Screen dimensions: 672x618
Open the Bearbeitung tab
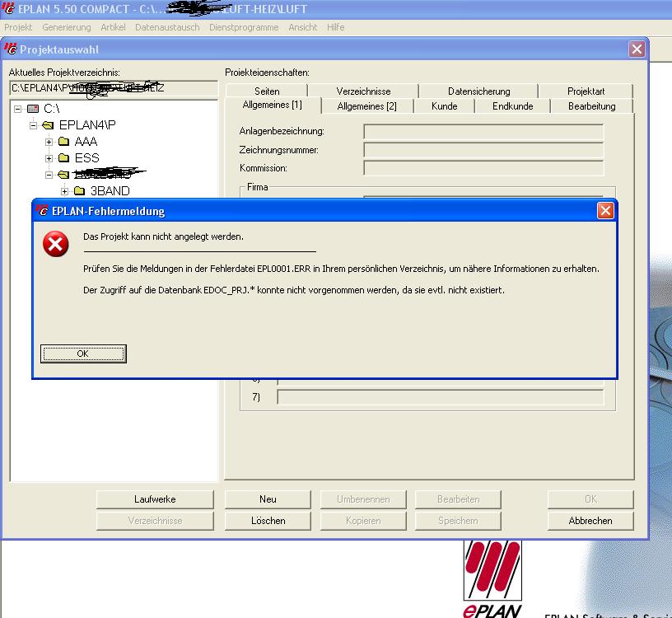[592, 106]
